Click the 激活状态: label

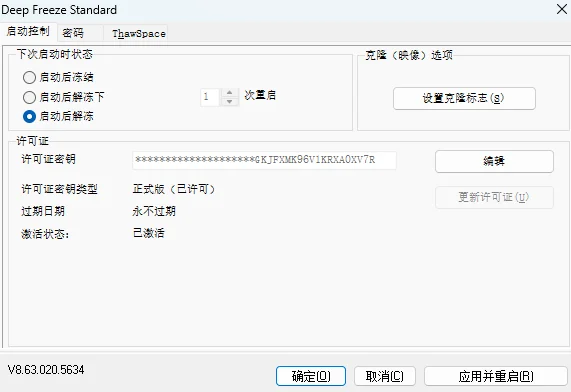(x=45, y=234)
